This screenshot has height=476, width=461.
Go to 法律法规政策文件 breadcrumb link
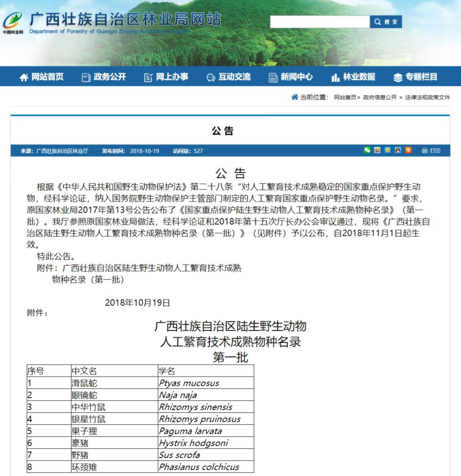pos(427,97)
